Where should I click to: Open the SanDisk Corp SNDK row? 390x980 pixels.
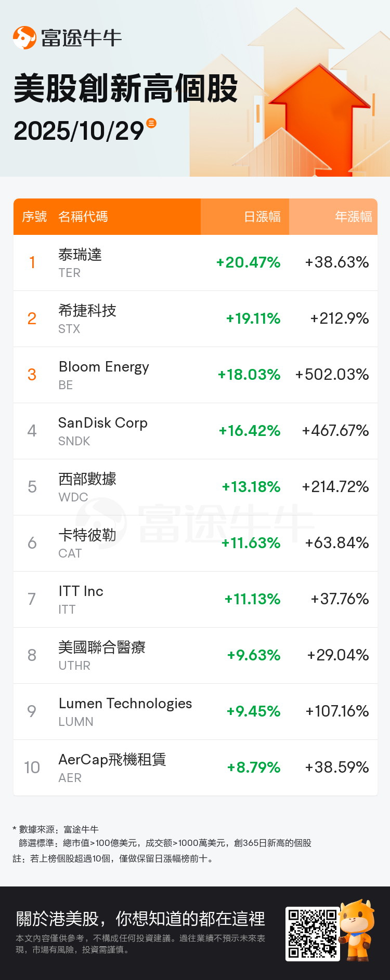pyautogui.click(x=195, y=431)
